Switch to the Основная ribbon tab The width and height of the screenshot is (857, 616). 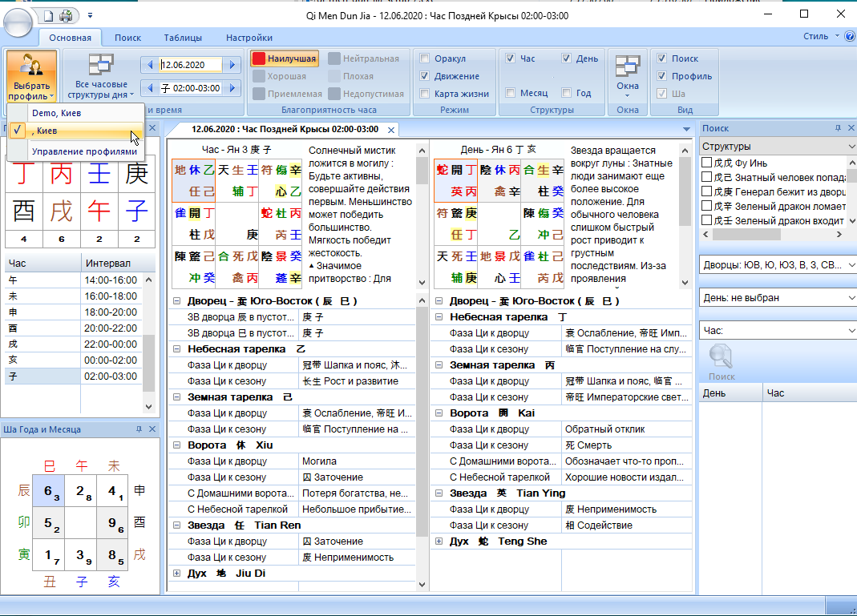point(70,38)
